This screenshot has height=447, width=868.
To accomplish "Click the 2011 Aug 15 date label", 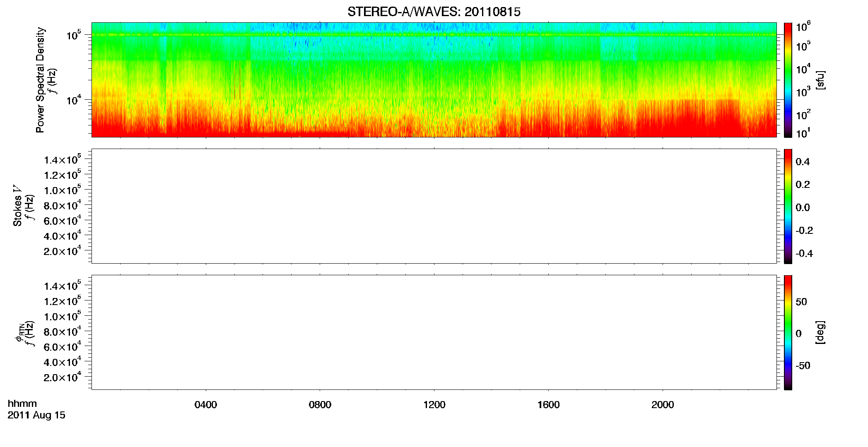I will (36, 415).
